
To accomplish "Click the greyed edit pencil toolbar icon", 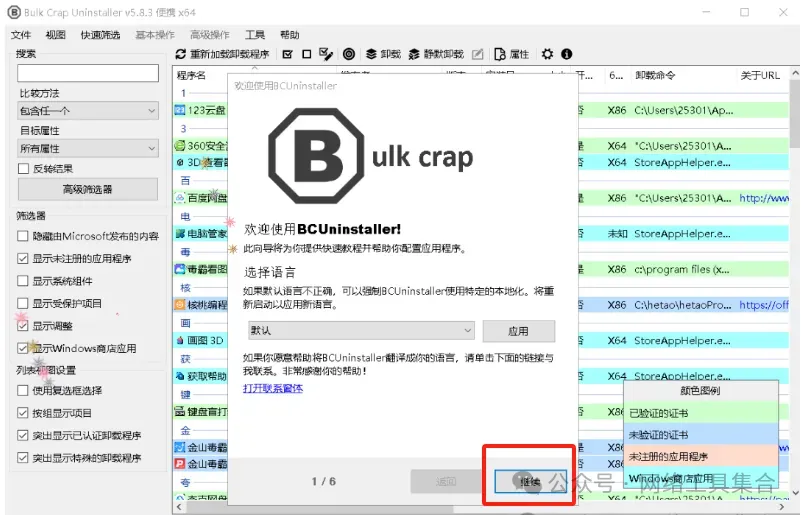I will pos(477,54).
